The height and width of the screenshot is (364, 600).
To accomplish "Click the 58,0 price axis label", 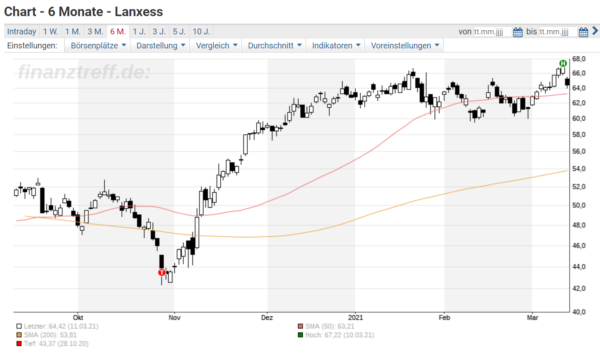I will coord(579,134).
